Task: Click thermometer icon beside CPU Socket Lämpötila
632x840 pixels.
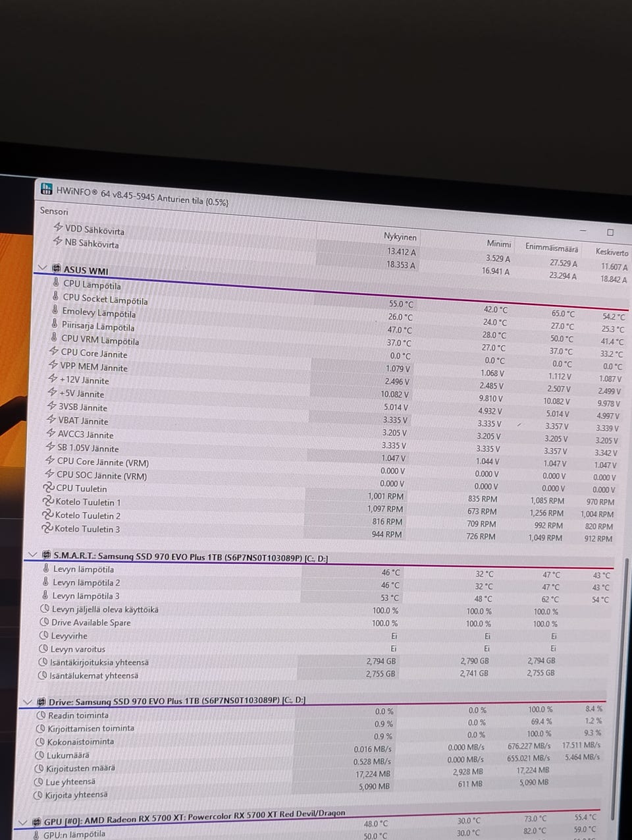Action: [x=56, y=296]
